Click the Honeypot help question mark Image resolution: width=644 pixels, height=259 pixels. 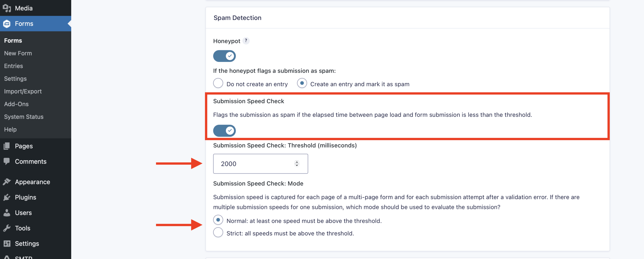246,41
